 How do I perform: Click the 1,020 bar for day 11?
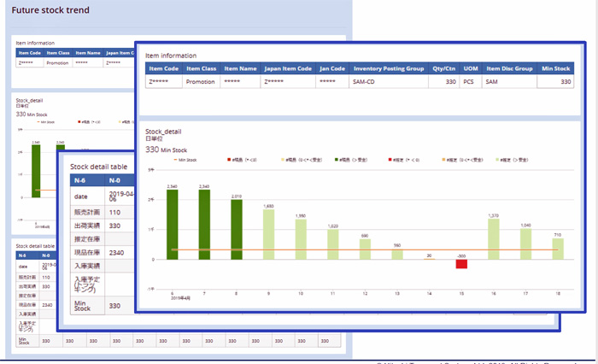(333, 244)
